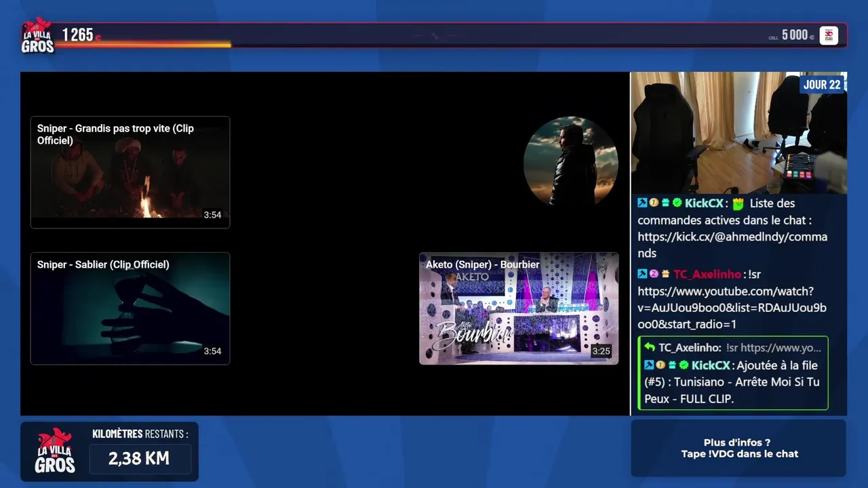
Task: Click the gold coin badge on KickCX's 'Ajoutée à la file' message
Action: tap(660, 365)
